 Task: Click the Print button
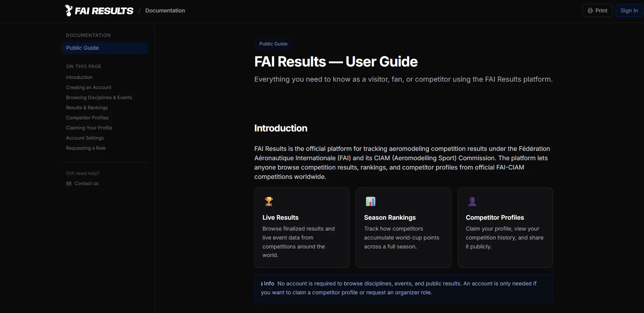point(597,10)
